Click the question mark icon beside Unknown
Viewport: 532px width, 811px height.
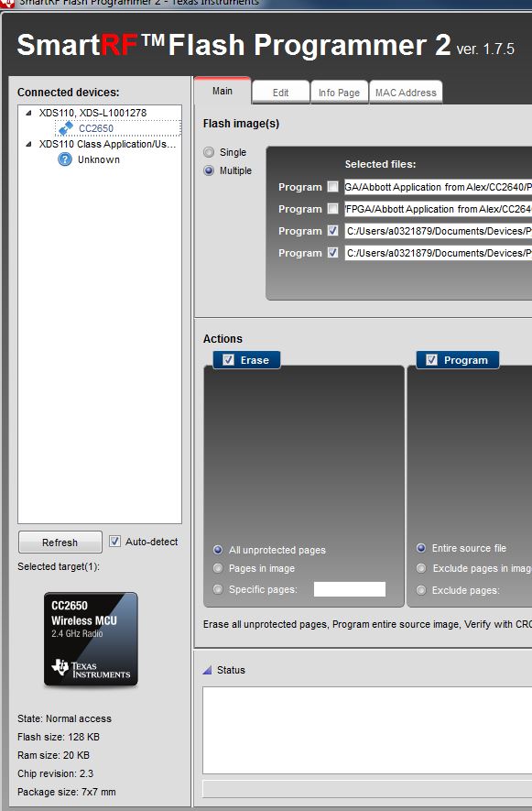coord(65,159)
